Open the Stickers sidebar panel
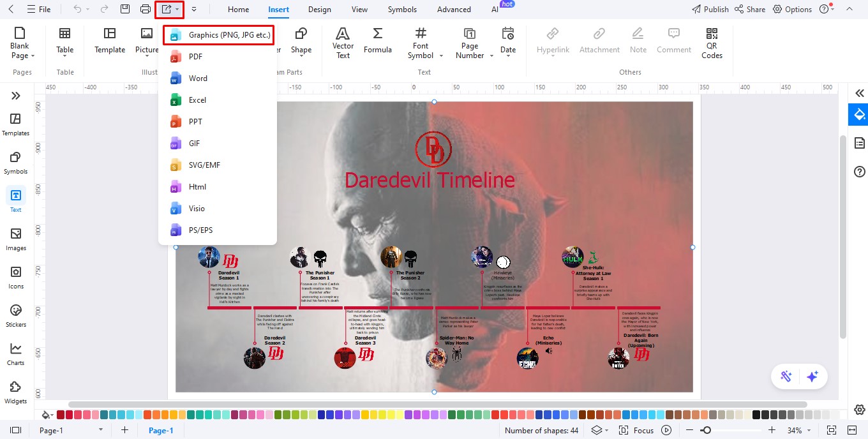This screenshot has width=868, height=439. (x=16, y=316)
